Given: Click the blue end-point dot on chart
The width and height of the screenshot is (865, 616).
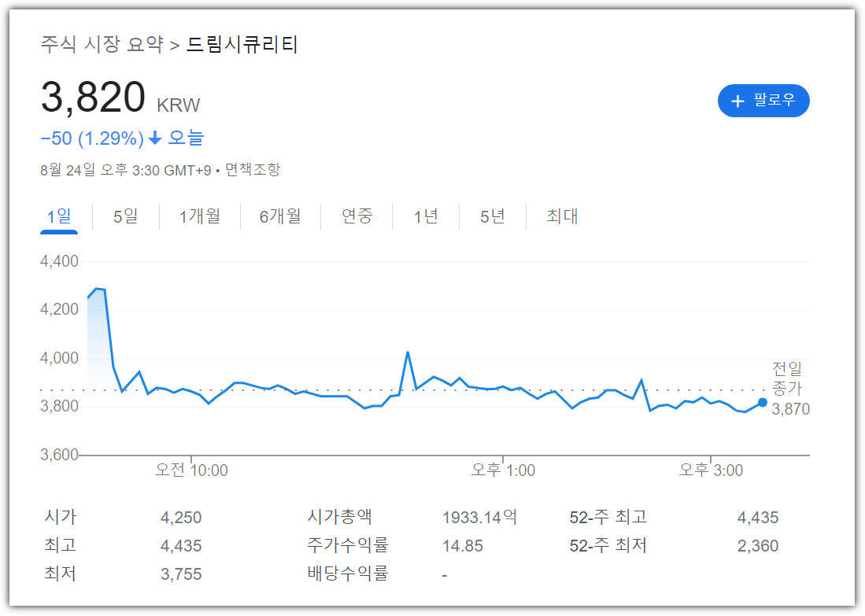Looking at the screenshot, I should pyautogui.click(x=763, y=403).
